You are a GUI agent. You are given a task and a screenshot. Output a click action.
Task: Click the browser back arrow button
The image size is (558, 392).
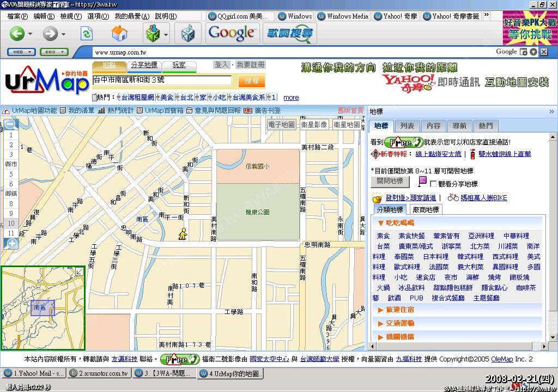pos(17,34)
